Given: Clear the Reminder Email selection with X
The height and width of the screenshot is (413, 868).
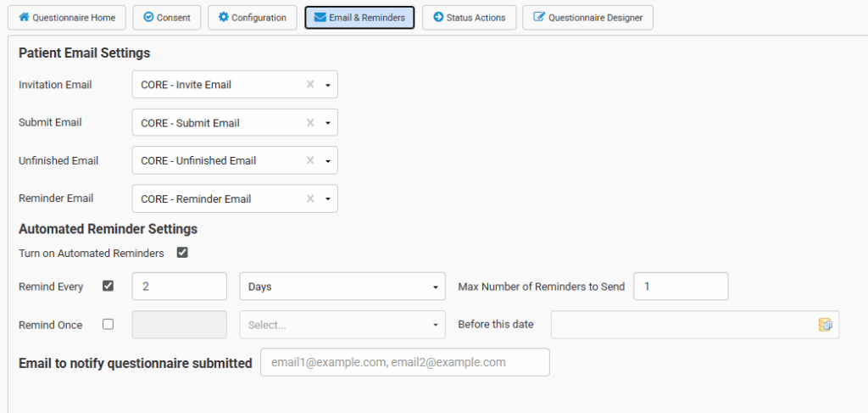Looking at the screenshot, I should point(310,199).
